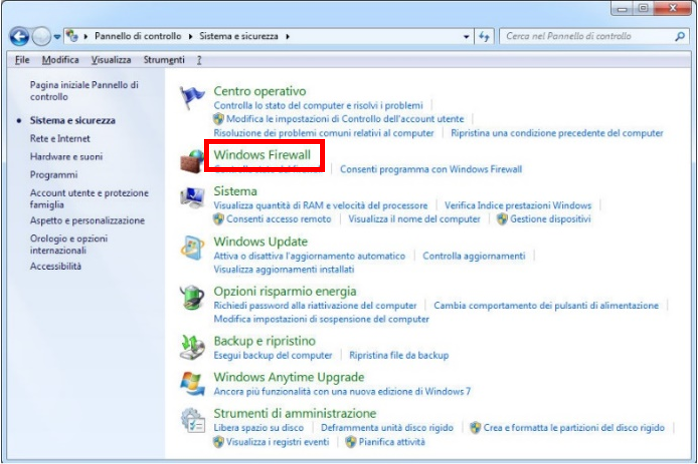This screenshot has width=698, height=464.
Task: Click the Opzioni risparmio energia battery icon
Action: tap(192, 297)
